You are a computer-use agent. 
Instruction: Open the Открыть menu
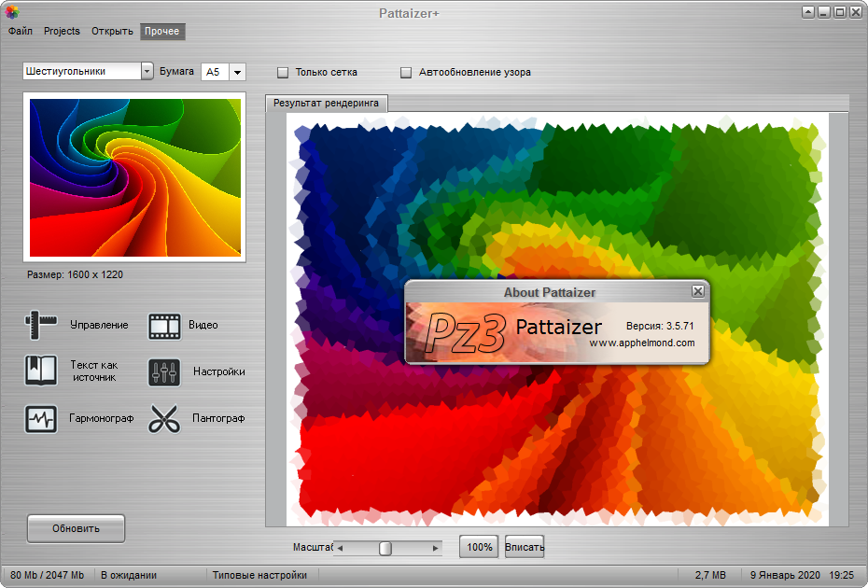(112, 31)
